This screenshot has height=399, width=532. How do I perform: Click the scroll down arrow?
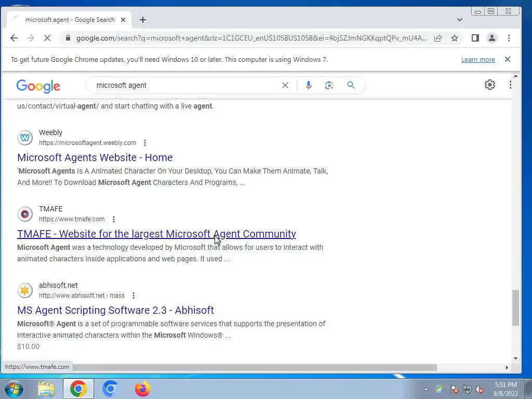click(x=515, y=358)
